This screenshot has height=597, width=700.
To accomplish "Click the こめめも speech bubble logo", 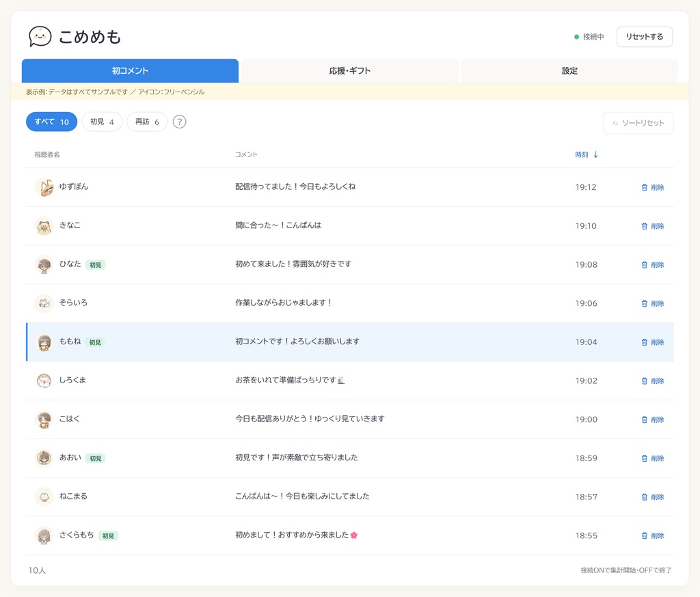I will coord(40,37).
